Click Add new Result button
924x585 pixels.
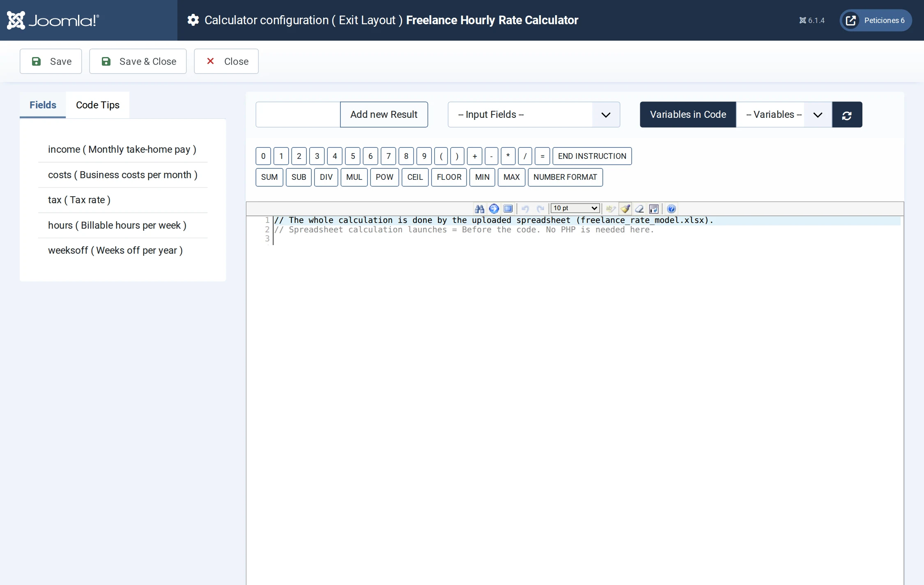coord(384,115)
